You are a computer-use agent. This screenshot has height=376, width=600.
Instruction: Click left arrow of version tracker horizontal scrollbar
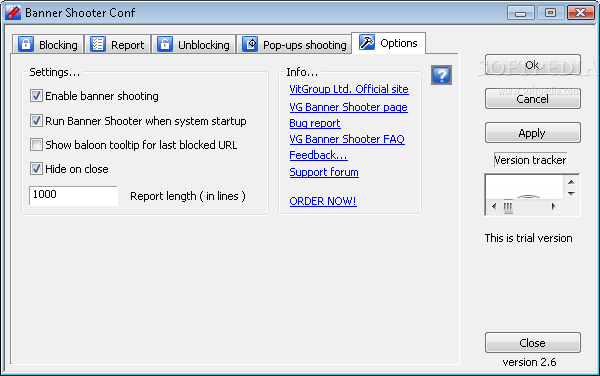pos(494,207)
